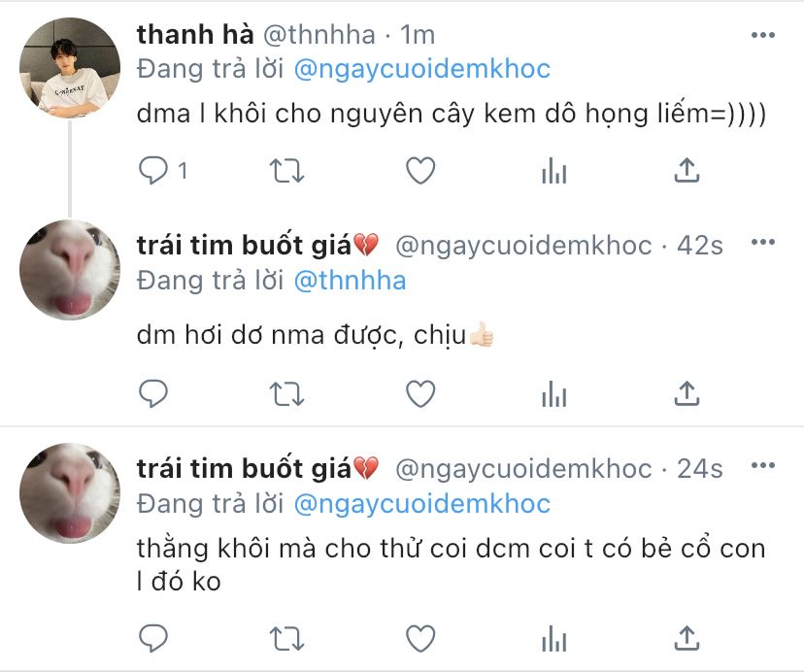Image resolution: width=804 pixels, height=672 pixels.
Task: Open @ngaycuoidemkhoc mention in first tweet
Action: tap(420, 69)
